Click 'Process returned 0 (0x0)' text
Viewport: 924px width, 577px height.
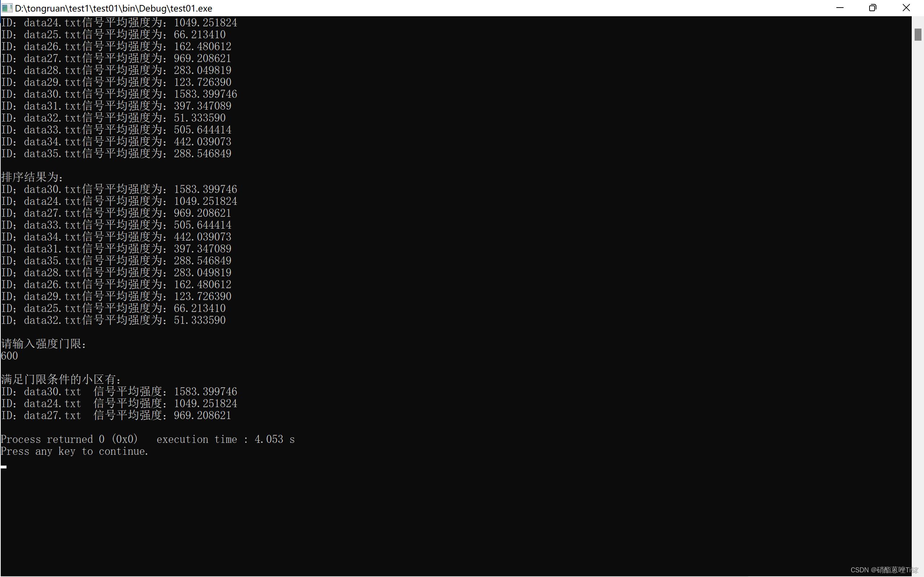point(69,439)
